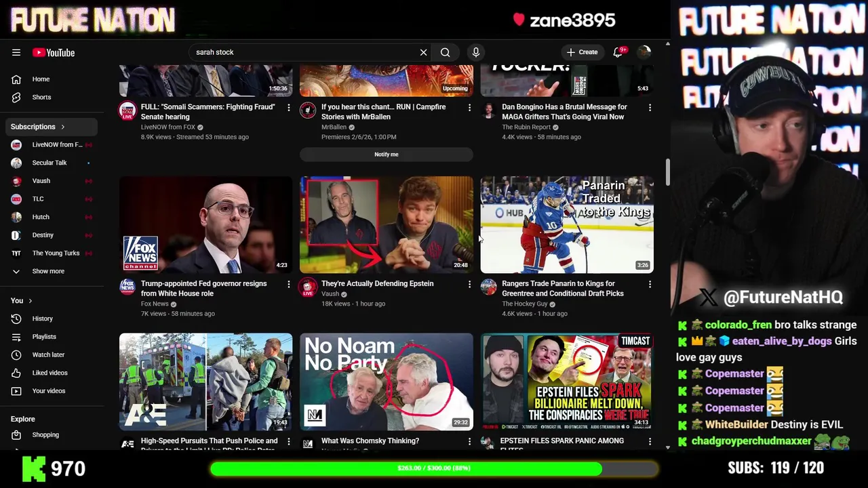The image size is (868, 488).
Task: Open The Hockey Guy channel name link
Action: (x=525, y=304)
